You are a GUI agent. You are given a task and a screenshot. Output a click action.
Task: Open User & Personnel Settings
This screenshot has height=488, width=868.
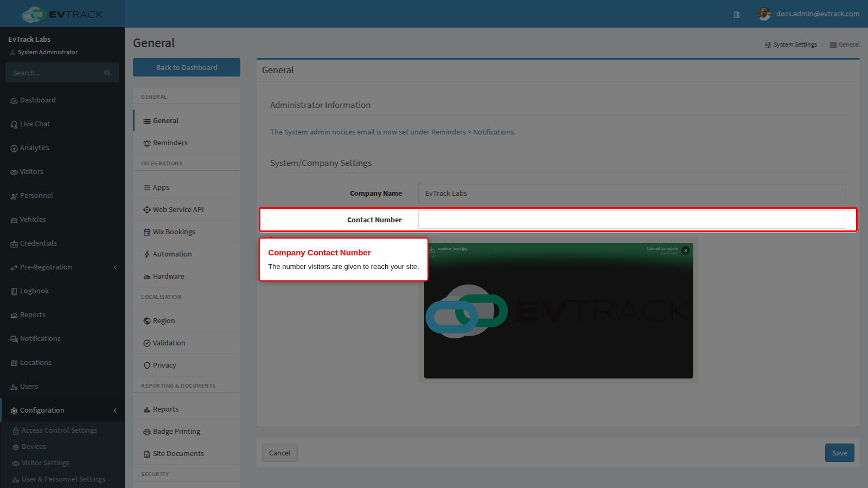click(x=63, y=479)
